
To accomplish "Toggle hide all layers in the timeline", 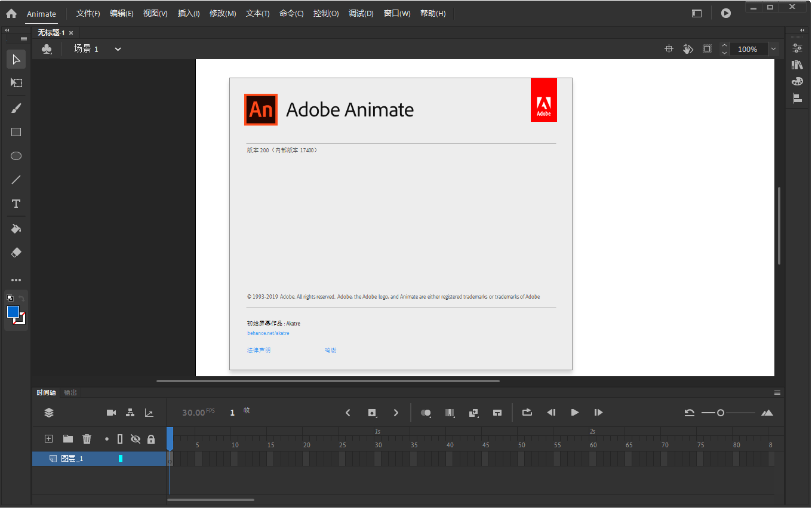I will pos(136,438).
